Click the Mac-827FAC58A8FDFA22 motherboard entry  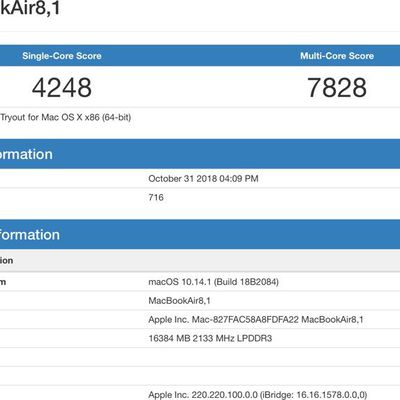(x=256, y=320)
